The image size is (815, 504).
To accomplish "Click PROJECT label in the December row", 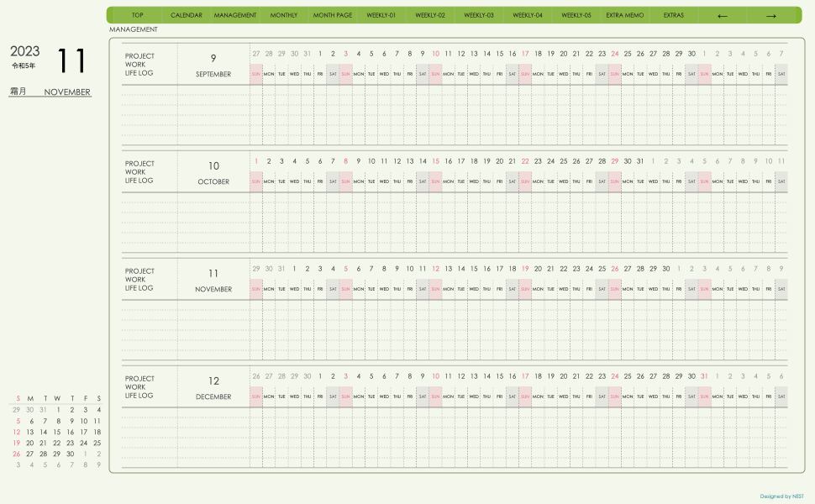I will 139,379.
